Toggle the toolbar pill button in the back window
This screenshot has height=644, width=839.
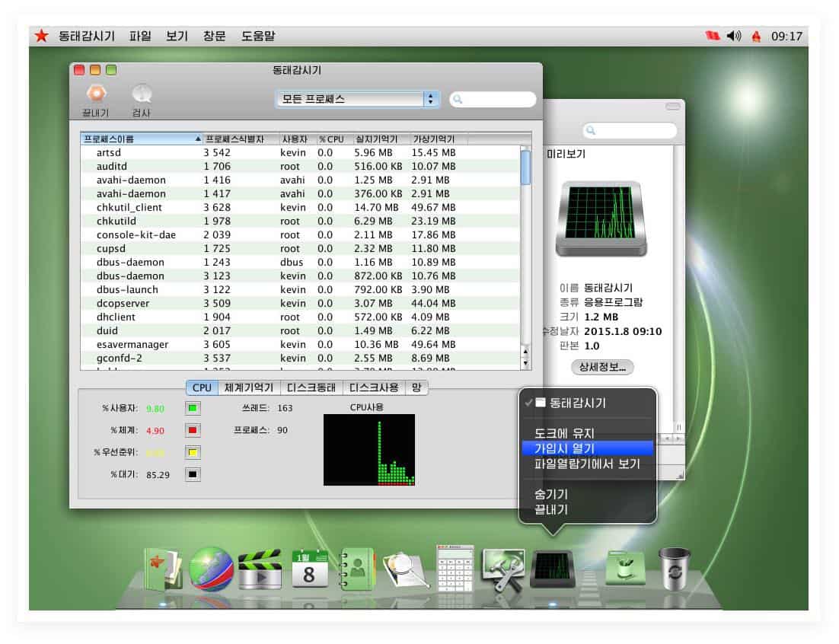[672, 107]
